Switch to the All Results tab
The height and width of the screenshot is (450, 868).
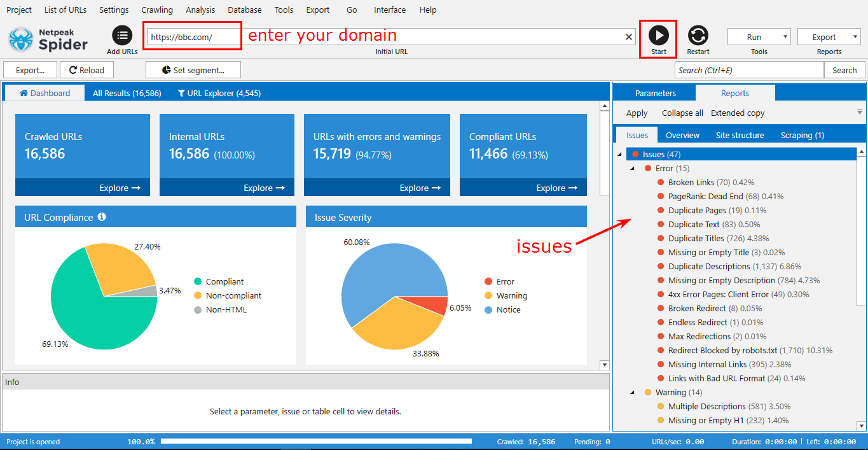point(127,93)
